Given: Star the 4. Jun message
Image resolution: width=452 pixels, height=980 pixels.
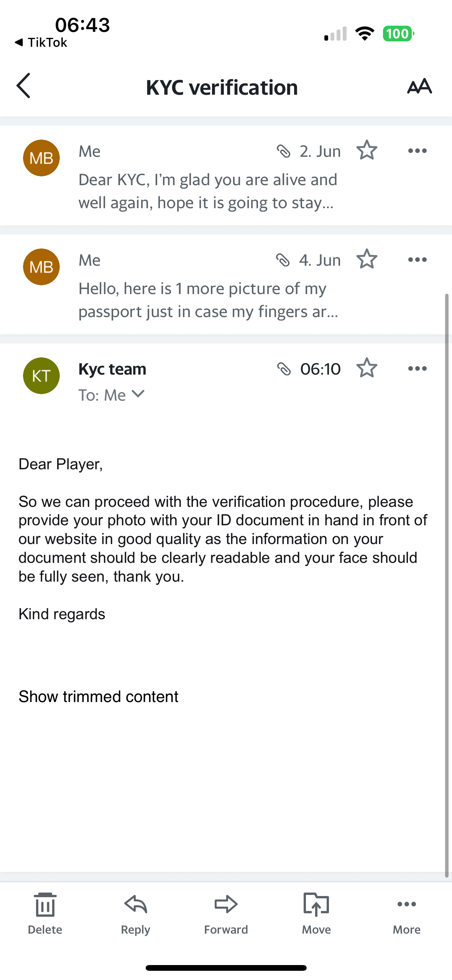Looking at the screenshot, I should (x=367, y=259).
